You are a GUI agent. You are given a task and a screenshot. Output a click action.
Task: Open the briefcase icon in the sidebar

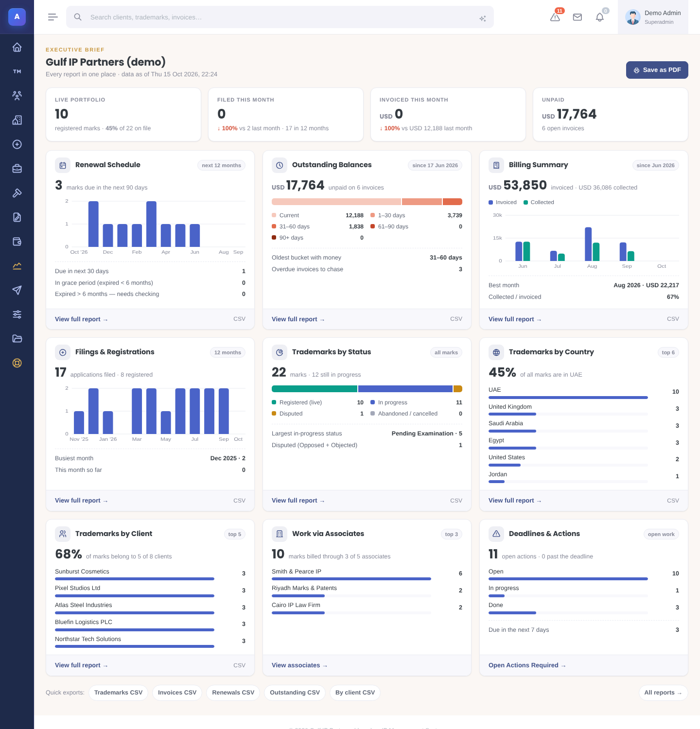point(17,169)
